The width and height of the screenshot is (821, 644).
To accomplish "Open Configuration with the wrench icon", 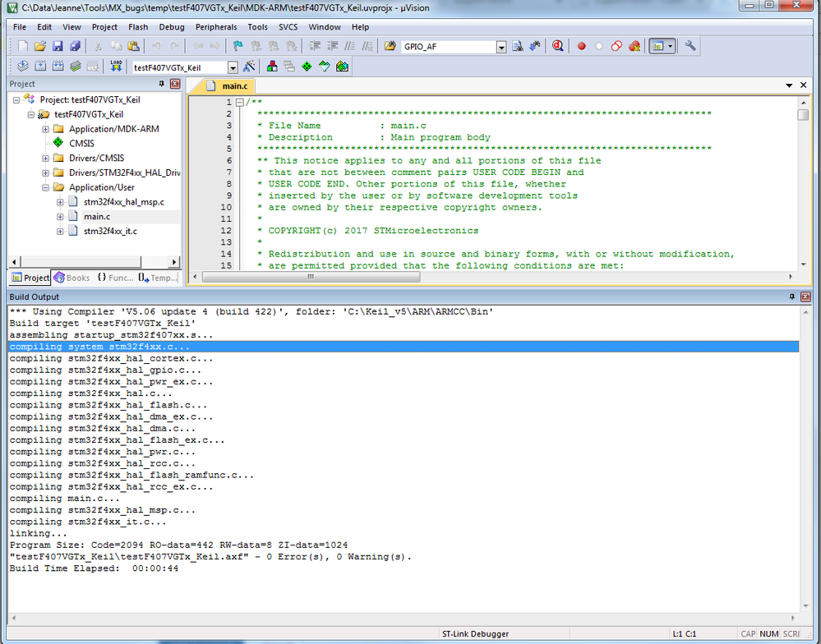I will point(690,46).
